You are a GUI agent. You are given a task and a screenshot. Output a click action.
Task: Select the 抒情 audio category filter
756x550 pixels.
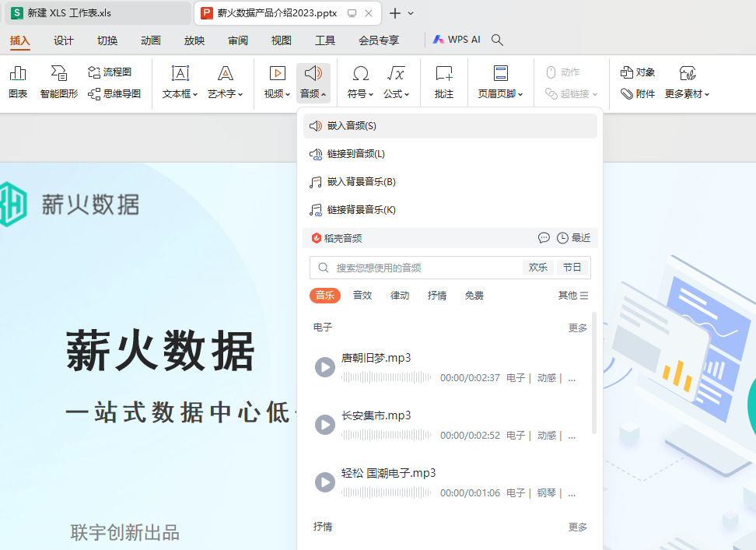pyautogui.click(x=437, y=296)
